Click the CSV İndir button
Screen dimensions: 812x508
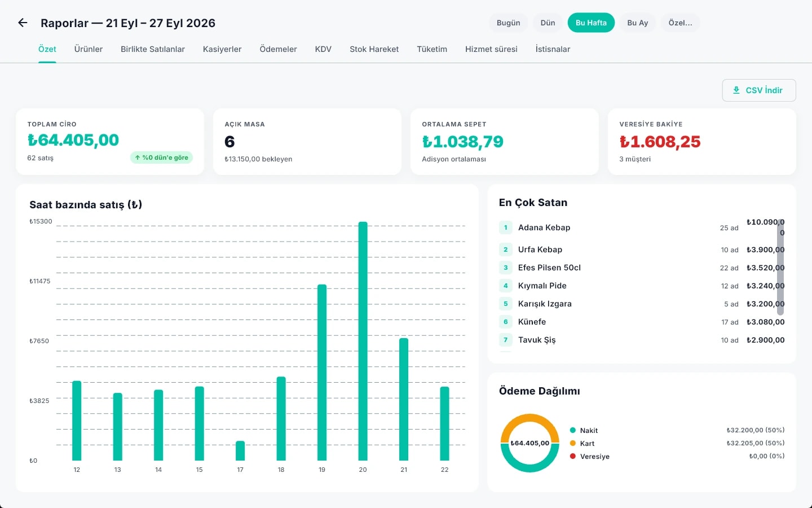point(759,90)
